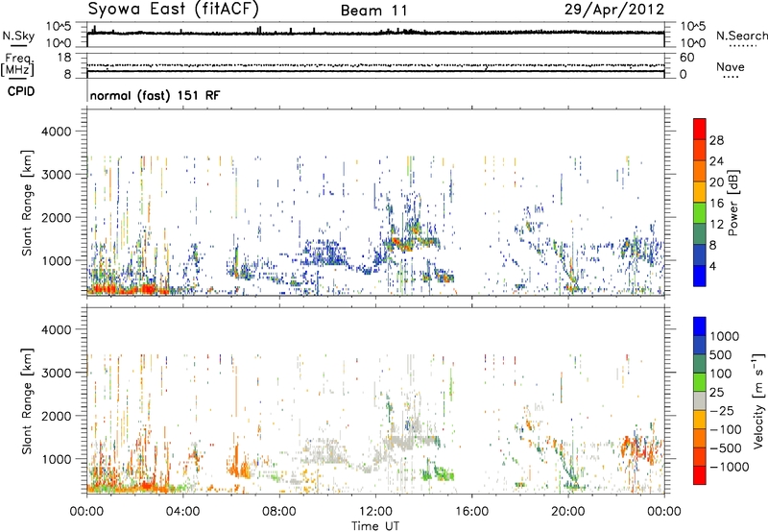768x532 pixels.
Task: Click 'Slant Range [km]' label of power panel
Action: (27, 203)
